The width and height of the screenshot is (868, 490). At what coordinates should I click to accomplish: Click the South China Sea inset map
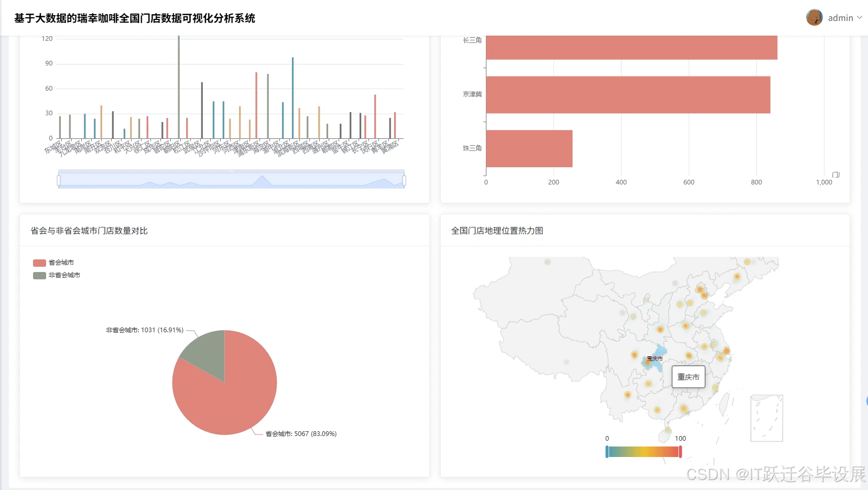767,418
